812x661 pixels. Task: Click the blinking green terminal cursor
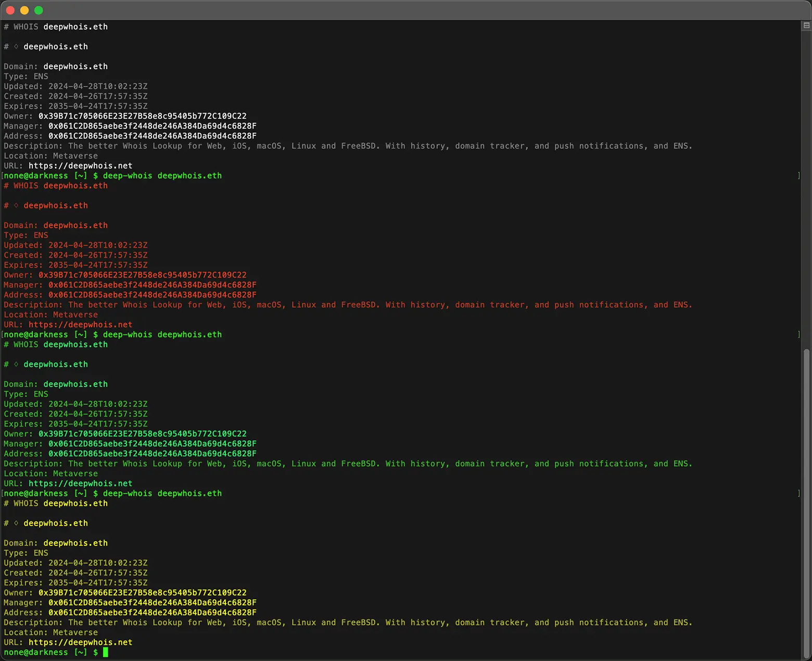tap(106, 652)
